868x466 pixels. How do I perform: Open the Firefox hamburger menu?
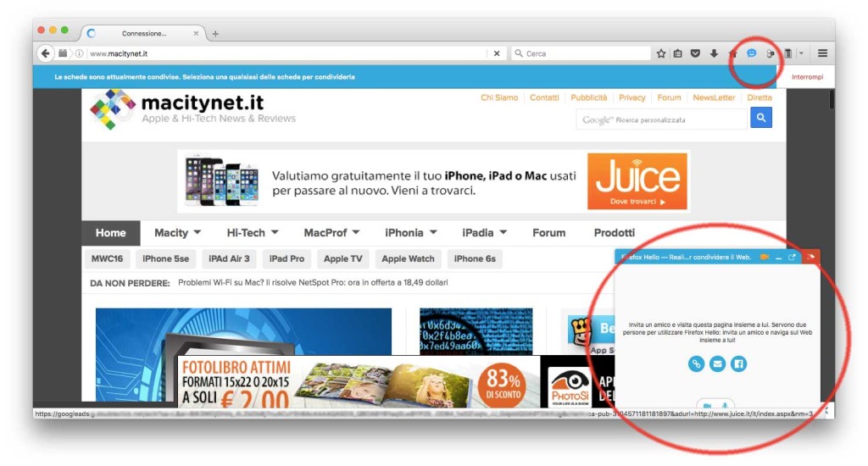tap(822, 53)
